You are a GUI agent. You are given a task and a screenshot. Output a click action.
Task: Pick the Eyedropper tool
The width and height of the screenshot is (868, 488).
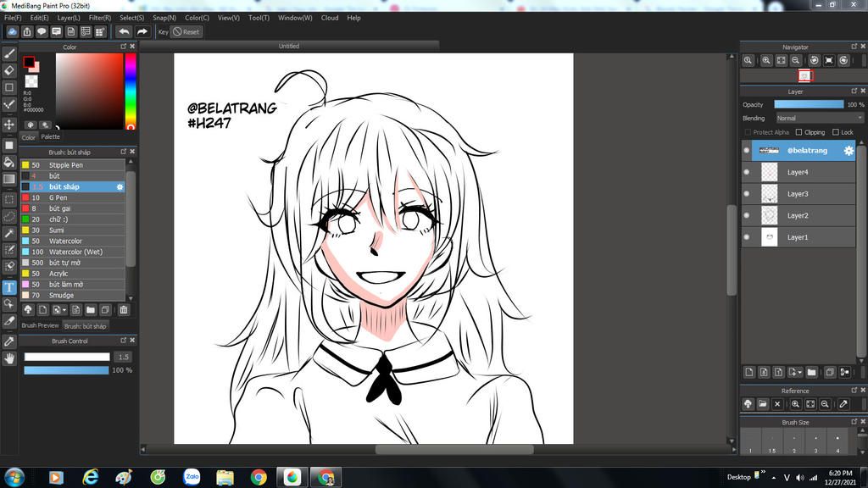pos(8,341)
